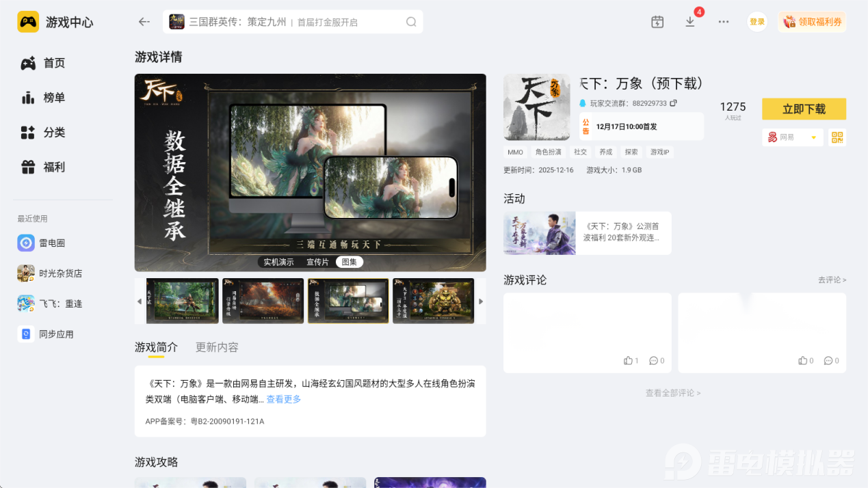Select the first forest scene thumbnail
The height and width of the screenshot is (488, 868).
coord(183,301)
